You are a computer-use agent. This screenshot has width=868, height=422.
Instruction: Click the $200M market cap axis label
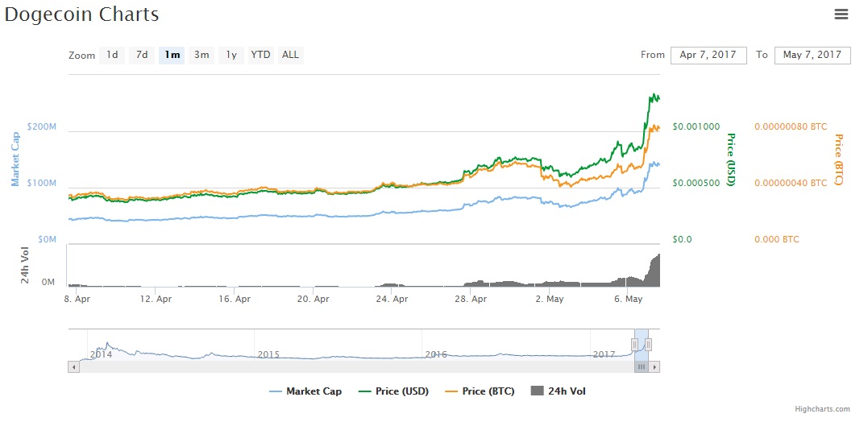42,126
